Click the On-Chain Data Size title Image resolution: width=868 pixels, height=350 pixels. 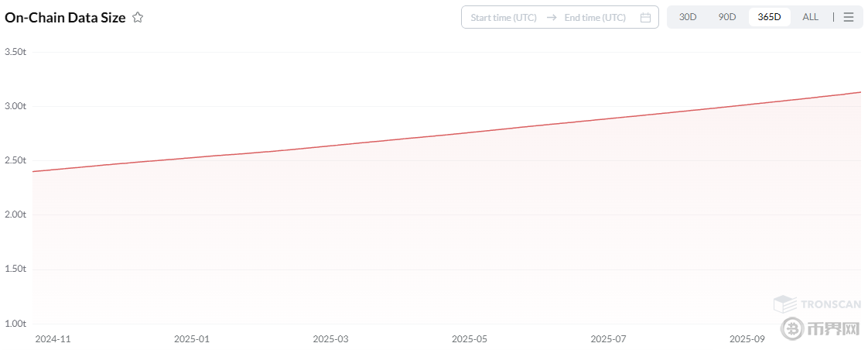[x=65, y=18]
